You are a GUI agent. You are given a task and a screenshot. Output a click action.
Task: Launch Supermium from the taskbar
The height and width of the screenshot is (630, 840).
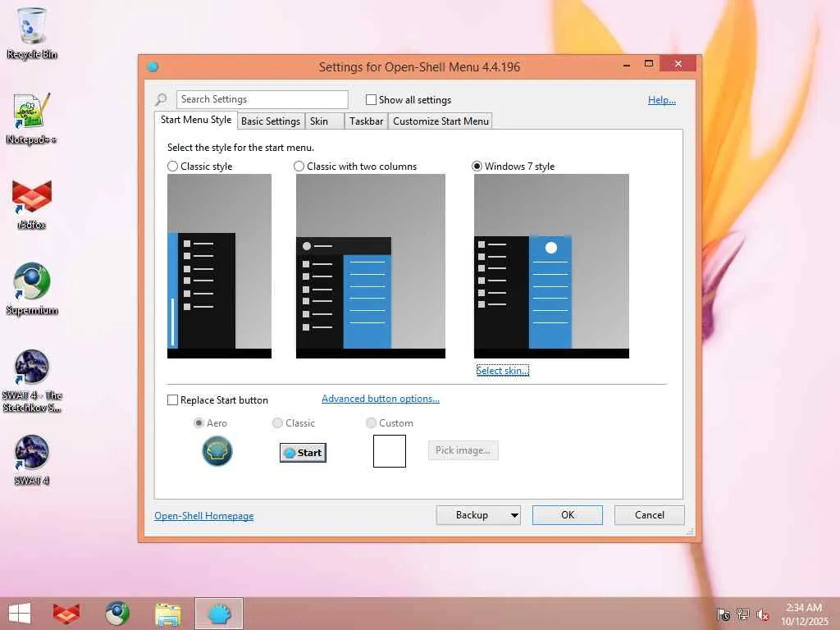[x=116, y=614]
